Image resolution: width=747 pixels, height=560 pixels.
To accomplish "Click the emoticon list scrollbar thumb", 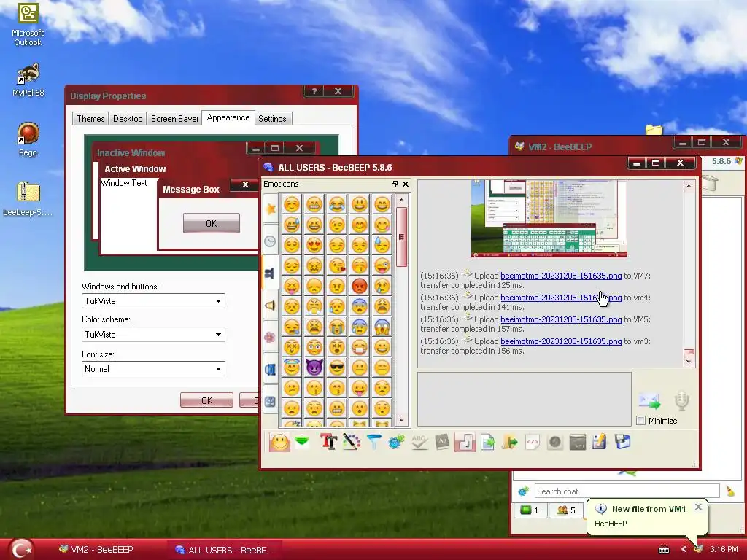I will click(402, 237).
